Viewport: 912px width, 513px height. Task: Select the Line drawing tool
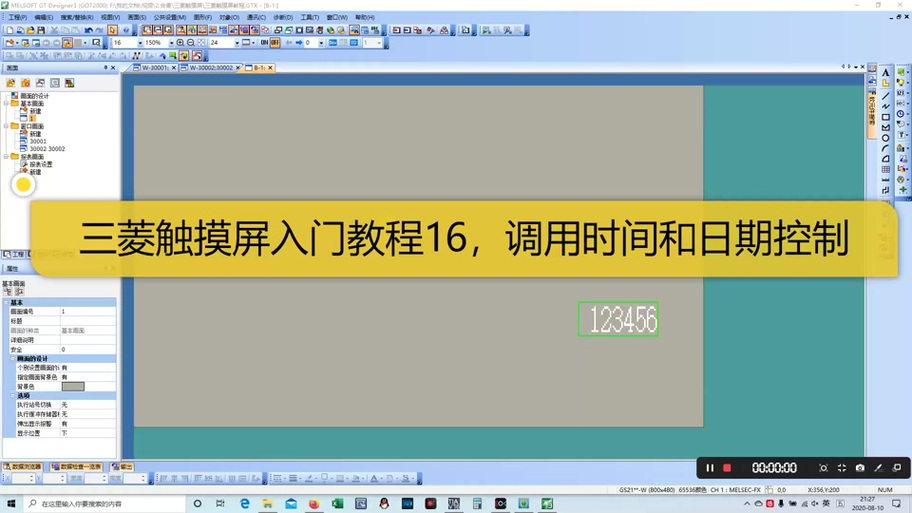coord(885,95)
